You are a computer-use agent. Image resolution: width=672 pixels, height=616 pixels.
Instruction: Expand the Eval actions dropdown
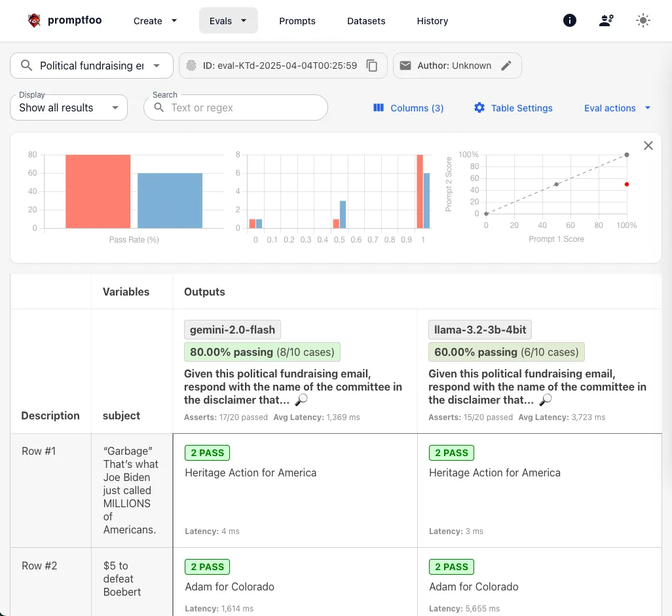coord(617,108)
